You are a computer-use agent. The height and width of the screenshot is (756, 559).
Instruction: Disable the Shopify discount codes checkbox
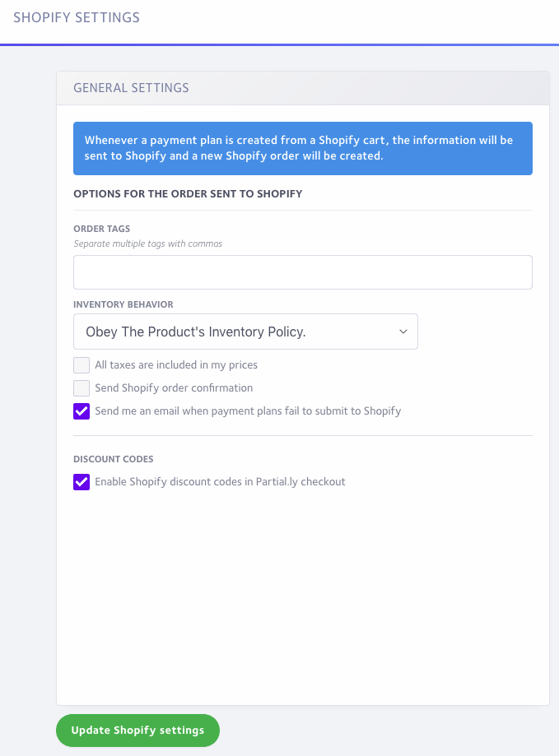pyautogui.click(x=82, y=482)
